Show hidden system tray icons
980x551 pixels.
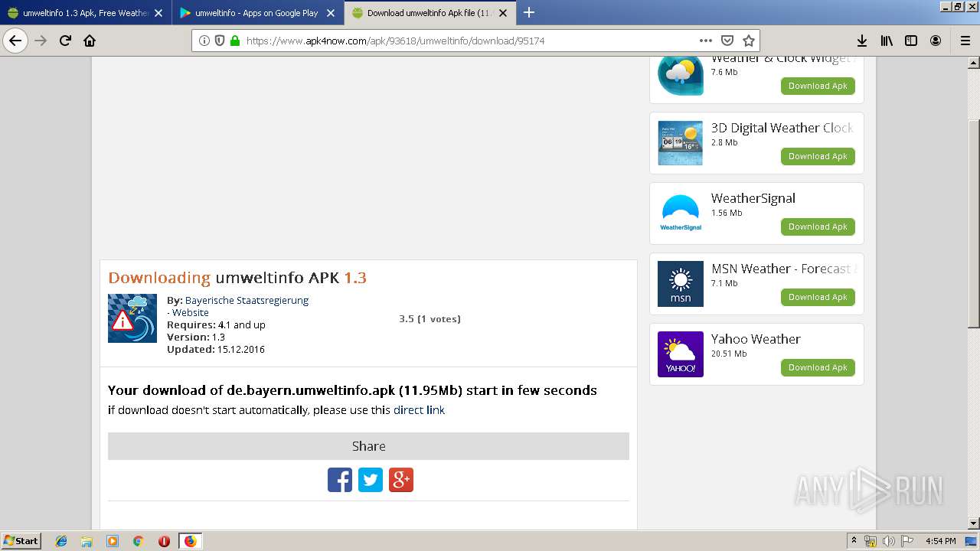tap(854, 541)
